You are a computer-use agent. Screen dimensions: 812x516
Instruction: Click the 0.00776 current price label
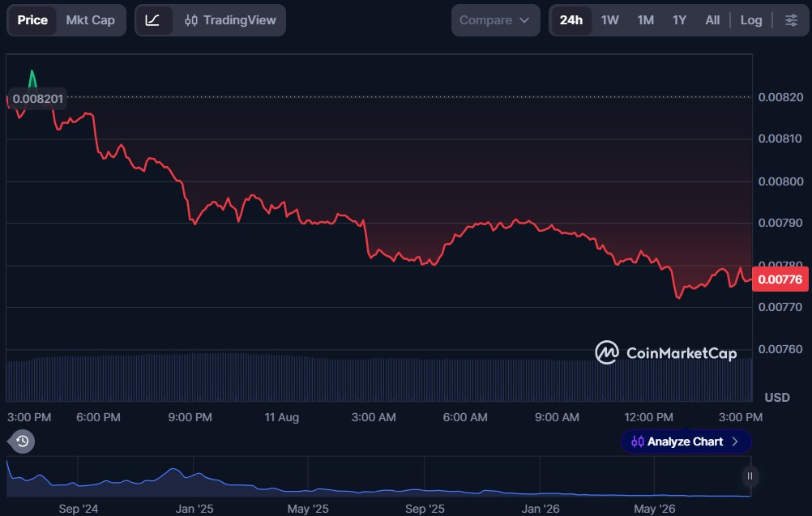[780, 279]
